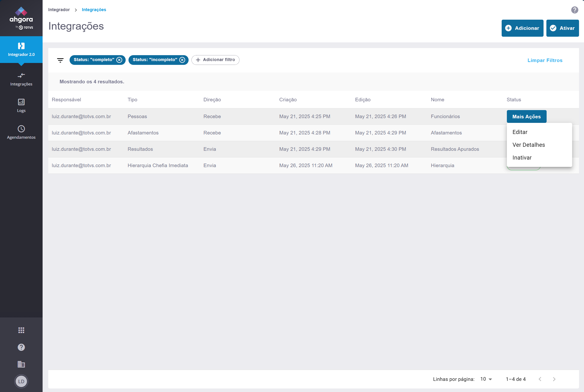The height and width of the screenshot is (392, 584).
Task: Click the filter list icon
Action: point(60,60)
